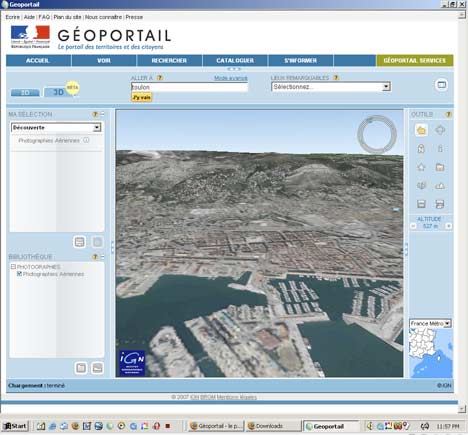468x435 pixels.
Task: Minimize the Ma sélection panel
Action: pyautogui.click(x=102, y=114)
